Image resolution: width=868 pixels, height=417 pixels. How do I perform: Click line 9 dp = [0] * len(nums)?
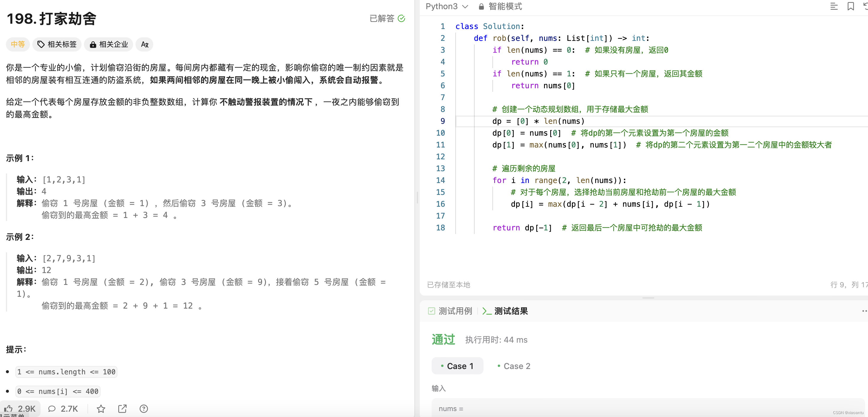538,121
